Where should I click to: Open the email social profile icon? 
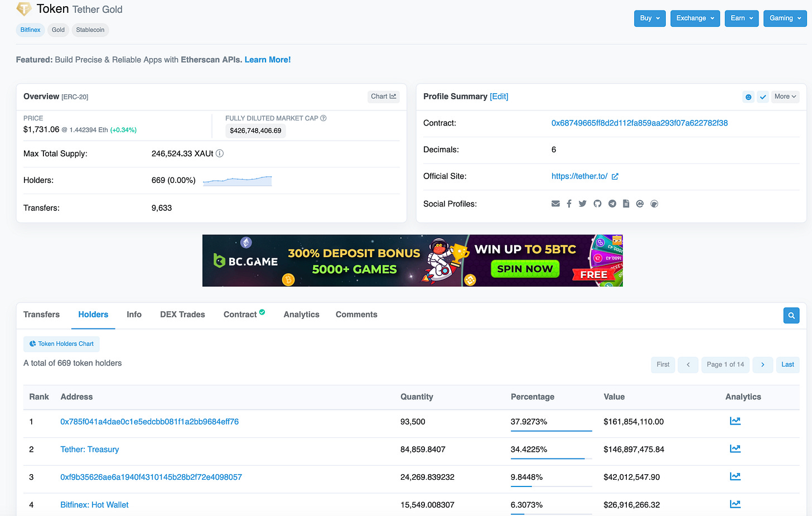coord(555,204)
